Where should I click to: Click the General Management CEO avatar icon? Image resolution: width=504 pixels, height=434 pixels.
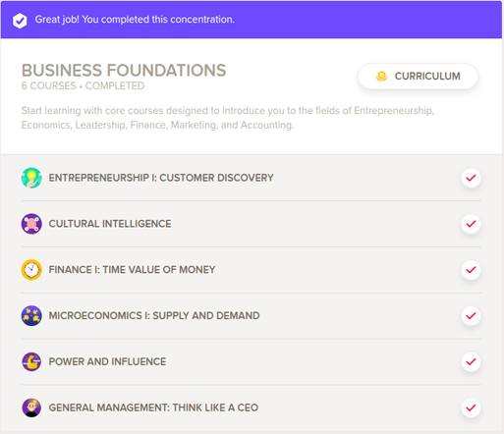click(31, 407)
